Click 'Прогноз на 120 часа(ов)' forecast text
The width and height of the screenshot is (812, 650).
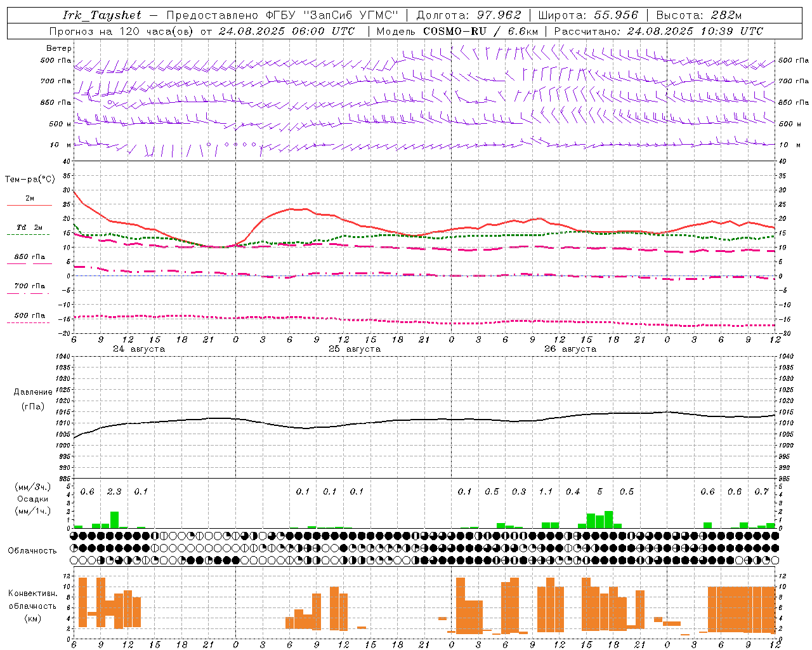122,31
